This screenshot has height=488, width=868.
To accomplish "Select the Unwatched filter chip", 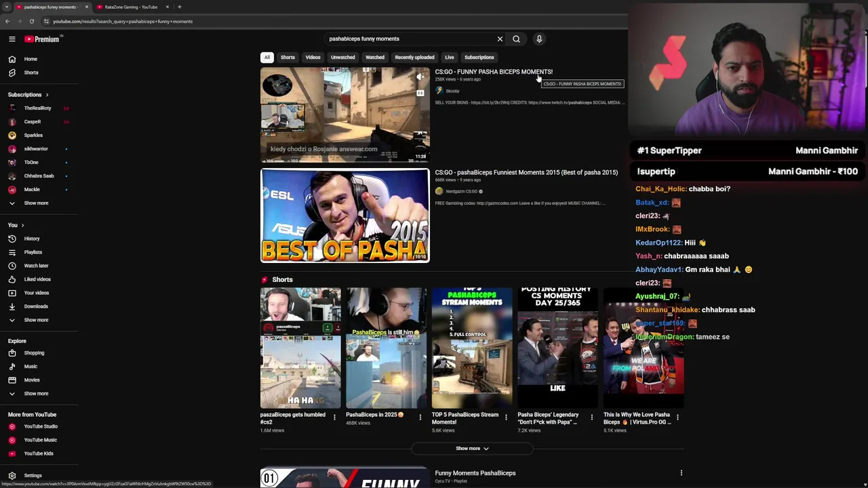I will pyautogui.click(x=342, y=58).
